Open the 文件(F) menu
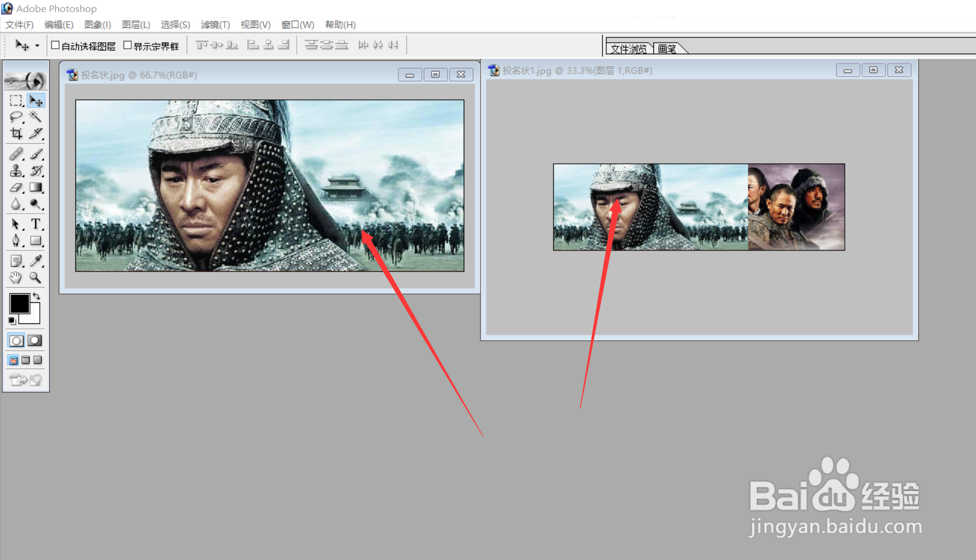Screen dimensions: 976x560 [19, 25]
